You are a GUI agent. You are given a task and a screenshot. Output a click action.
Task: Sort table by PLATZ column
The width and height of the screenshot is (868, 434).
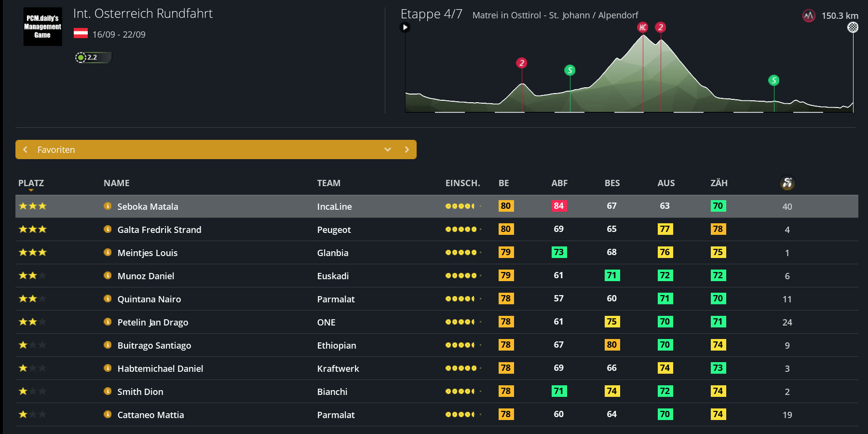[31, 183]
